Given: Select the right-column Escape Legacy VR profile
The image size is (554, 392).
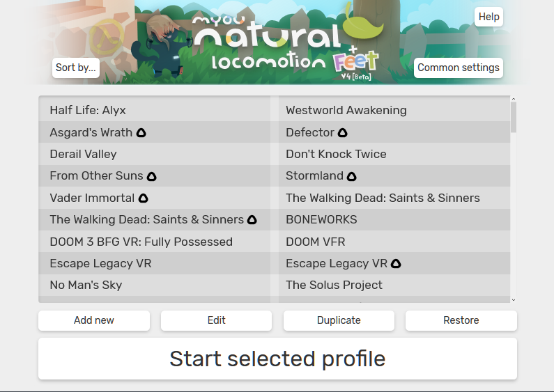Looking at the screenshot, I should (x=394, y=263).
